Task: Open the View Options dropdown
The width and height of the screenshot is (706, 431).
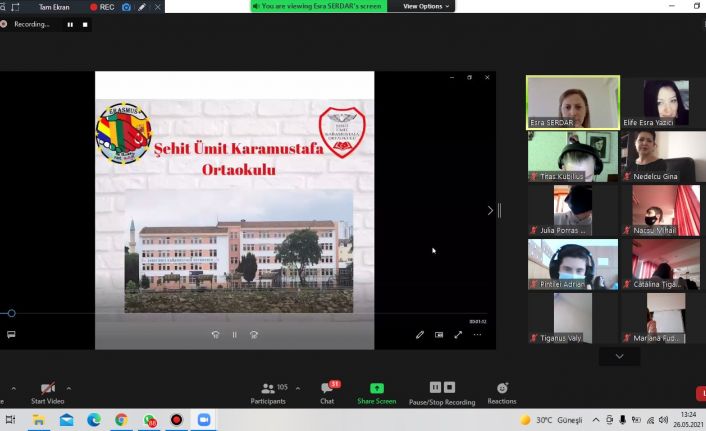Action: coord(425,6)
